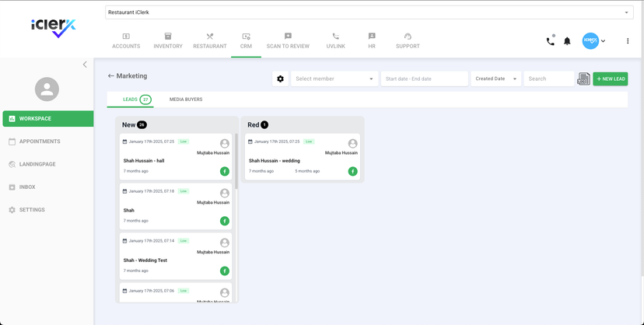Open the notifications bell

567,41
